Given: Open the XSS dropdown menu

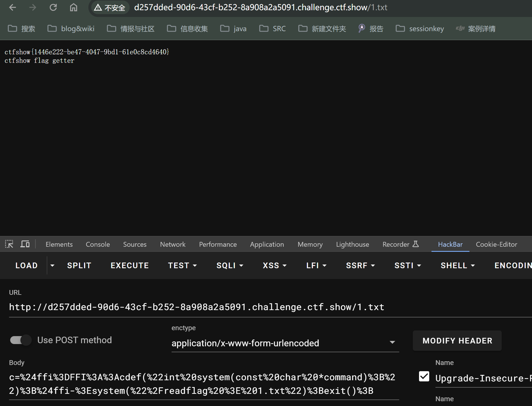Looking at the screenshot, I should (275, 265).
